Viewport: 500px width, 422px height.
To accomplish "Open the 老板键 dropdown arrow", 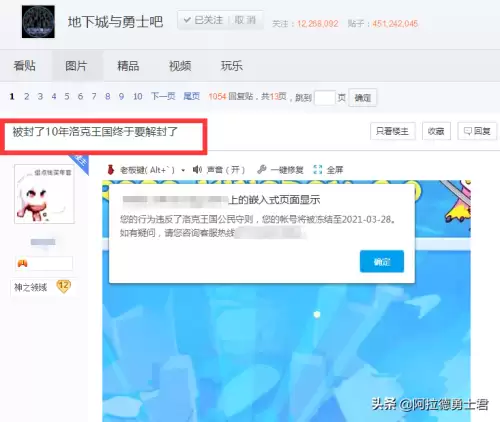I will (x=183, y=170).
